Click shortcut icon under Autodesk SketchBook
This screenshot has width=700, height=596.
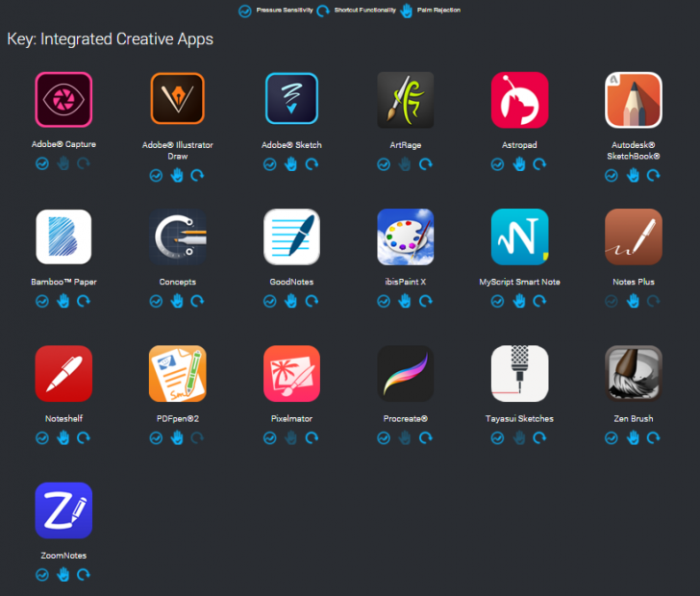pyautogui.click(x=654, y=176)
